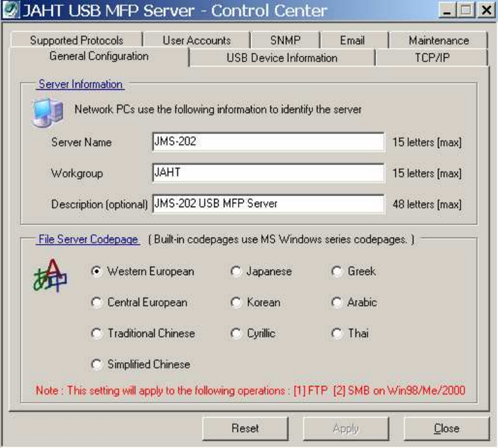Click the Server Information group heading
Screen dimensions: 498x448
click(x=81, y=84)
